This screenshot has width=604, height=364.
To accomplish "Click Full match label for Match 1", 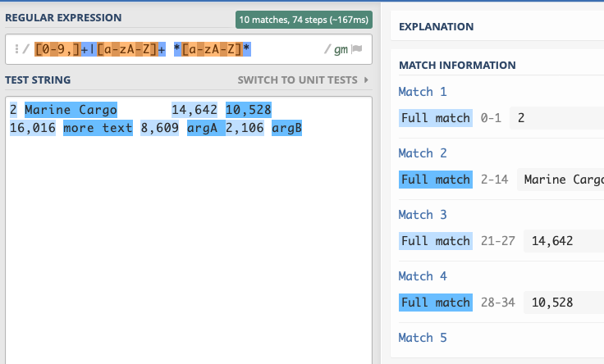I will click(436, 118).
